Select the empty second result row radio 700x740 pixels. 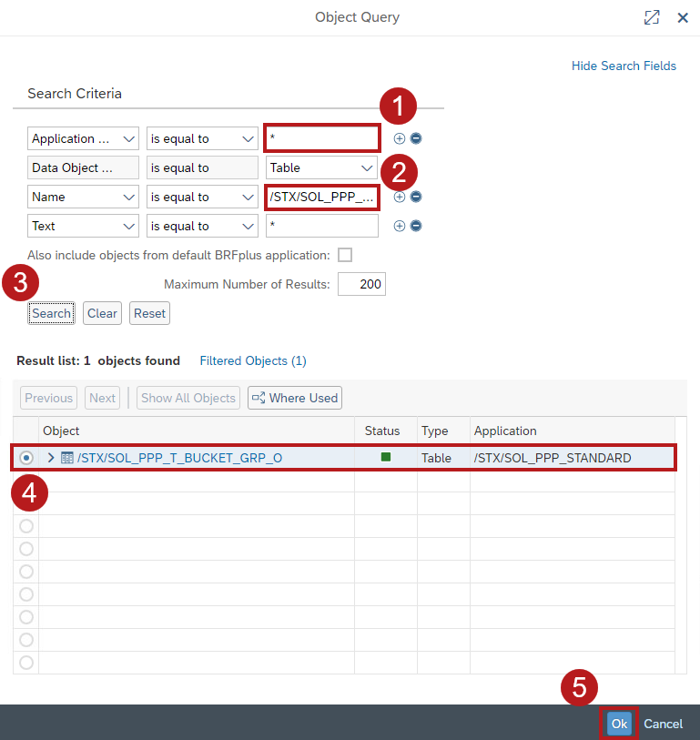click(x=25, y=481)
